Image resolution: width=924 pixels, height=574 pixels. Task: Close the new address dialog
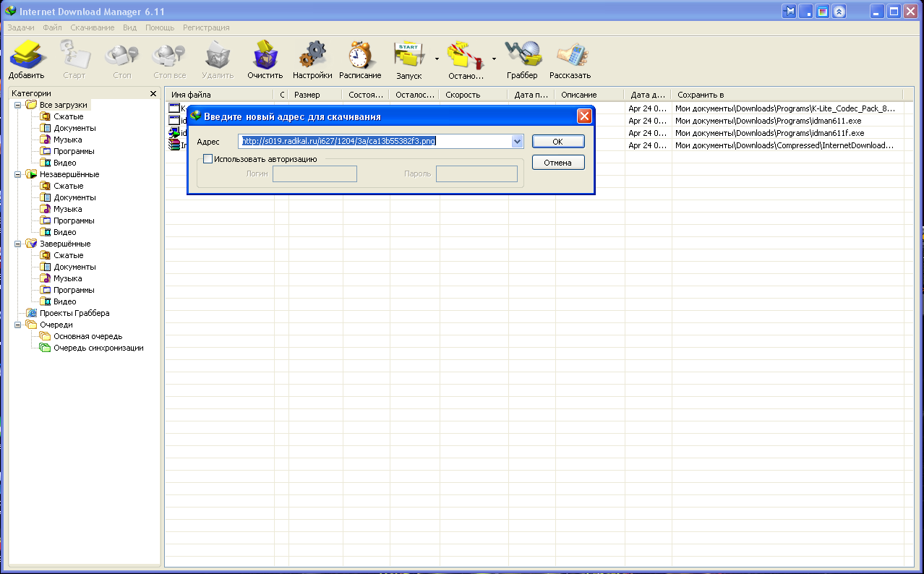pyautogui.click(x=584, y=116)
